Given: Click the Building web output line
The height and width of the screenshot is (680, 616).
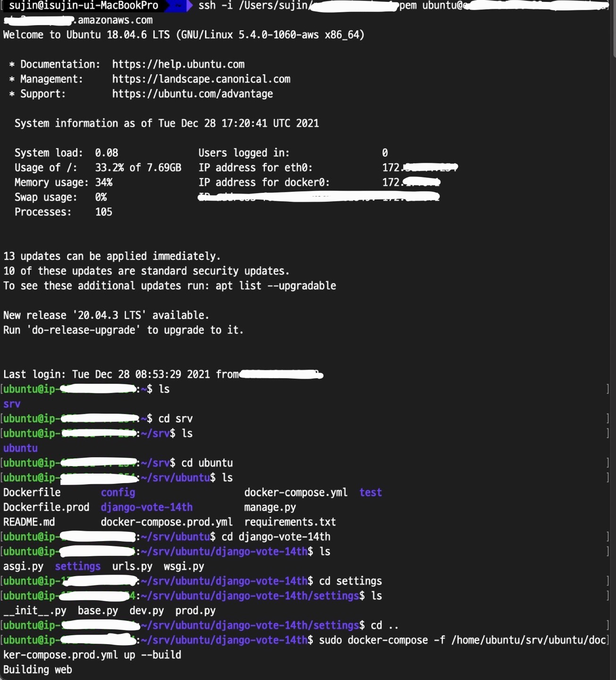Looking at the screenshot, I should click(37, 669).
